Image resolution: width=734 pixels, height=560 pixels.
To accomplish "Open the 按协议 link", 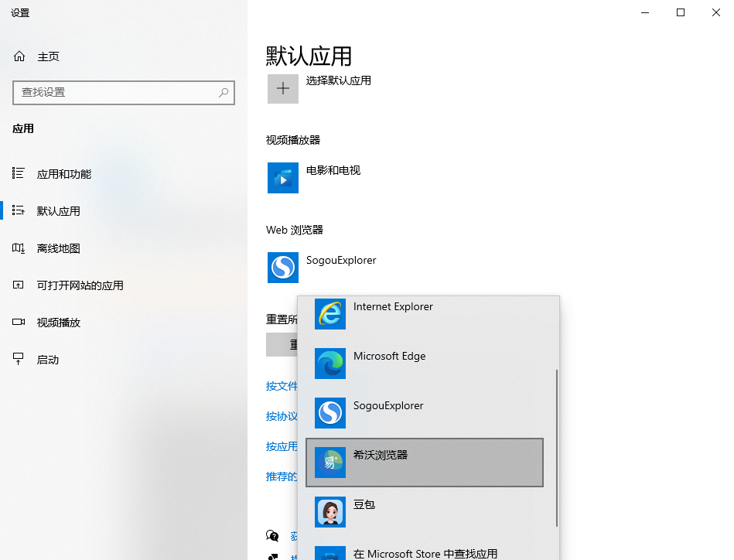I will click(282, 416).
